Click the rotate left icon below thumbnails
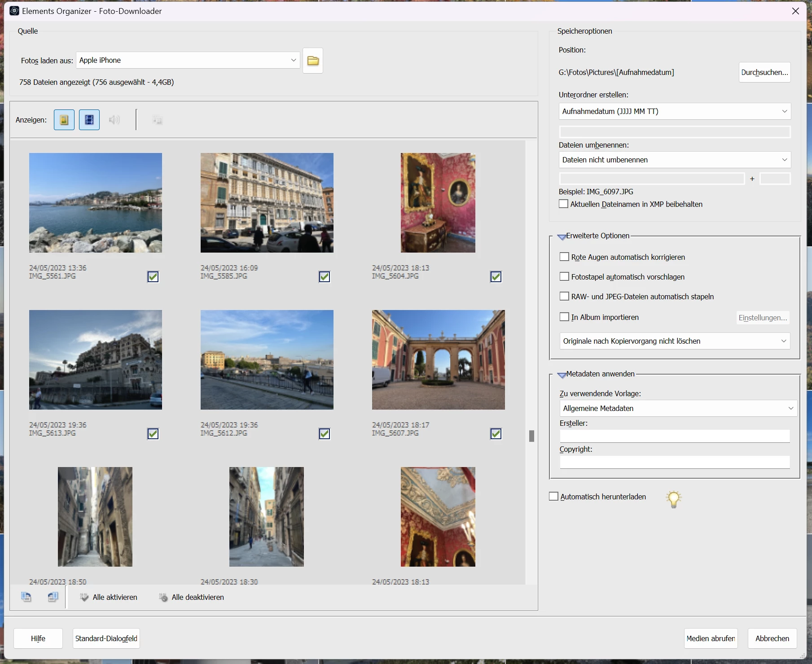 [x=26, y=597]
